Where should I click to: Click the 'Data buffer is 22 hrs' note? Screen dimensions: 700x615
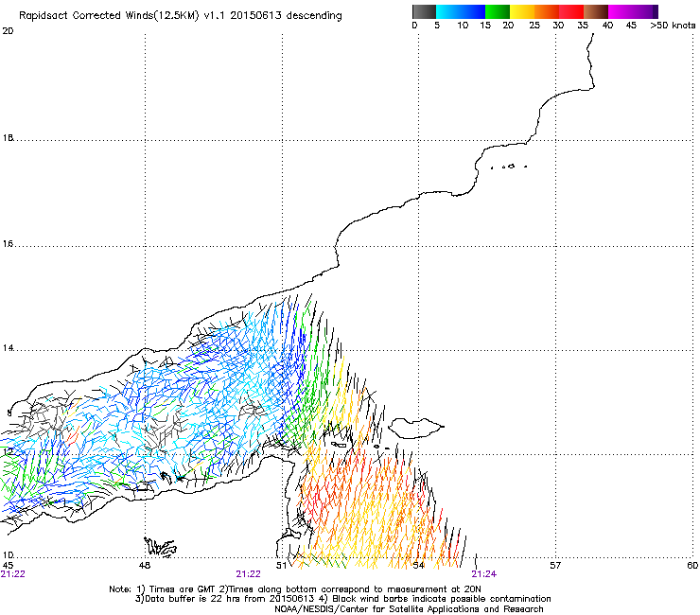[226, 599]
